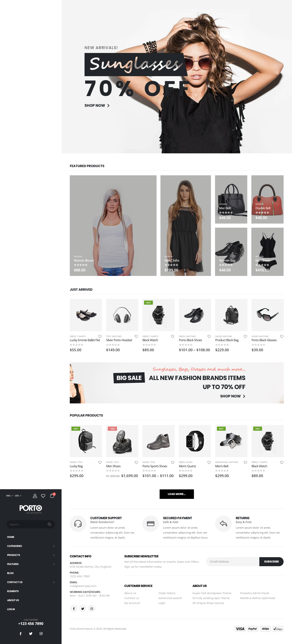
Task: Open the shopping cart icon
Action: [x=52, y=496]
